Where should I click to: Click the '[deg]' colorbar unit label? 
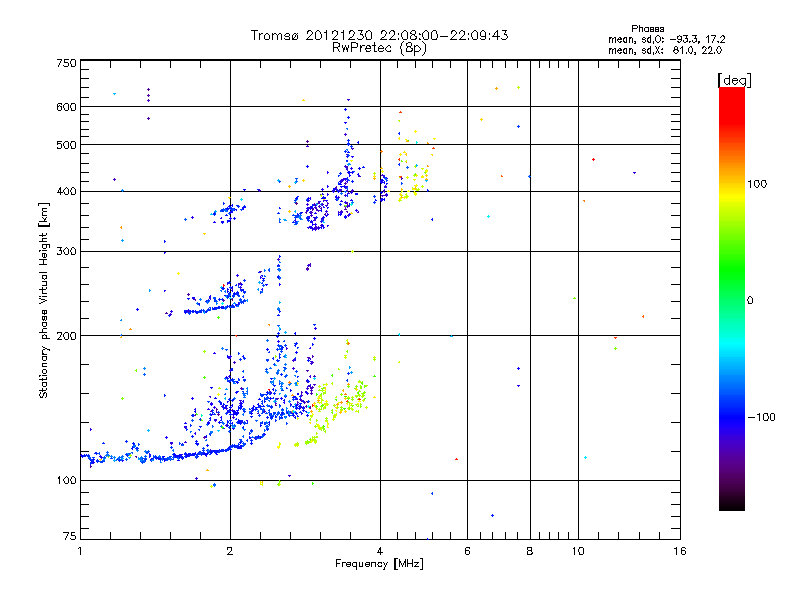click(x=734, y=80)
